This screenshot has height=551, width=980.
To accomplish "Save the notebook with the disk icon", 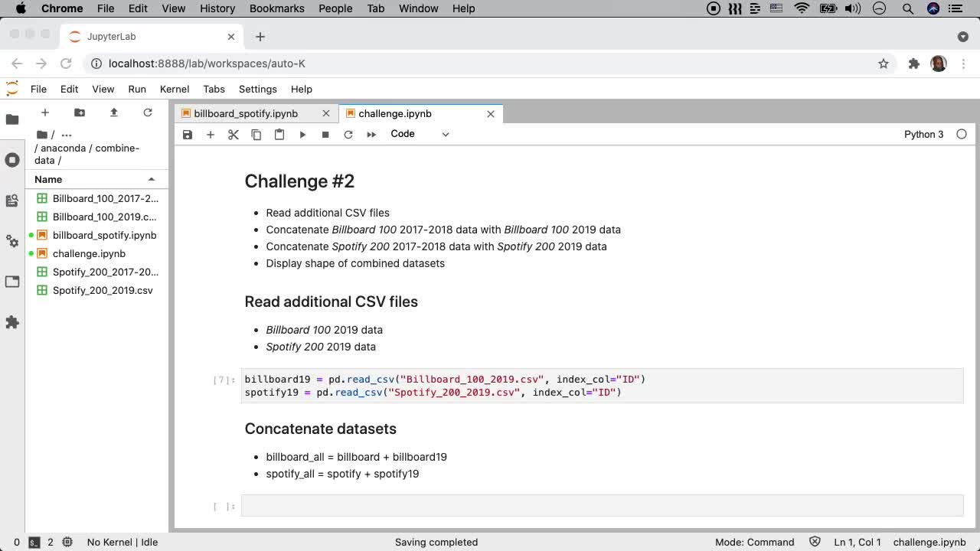I will (x=188, y=135).
